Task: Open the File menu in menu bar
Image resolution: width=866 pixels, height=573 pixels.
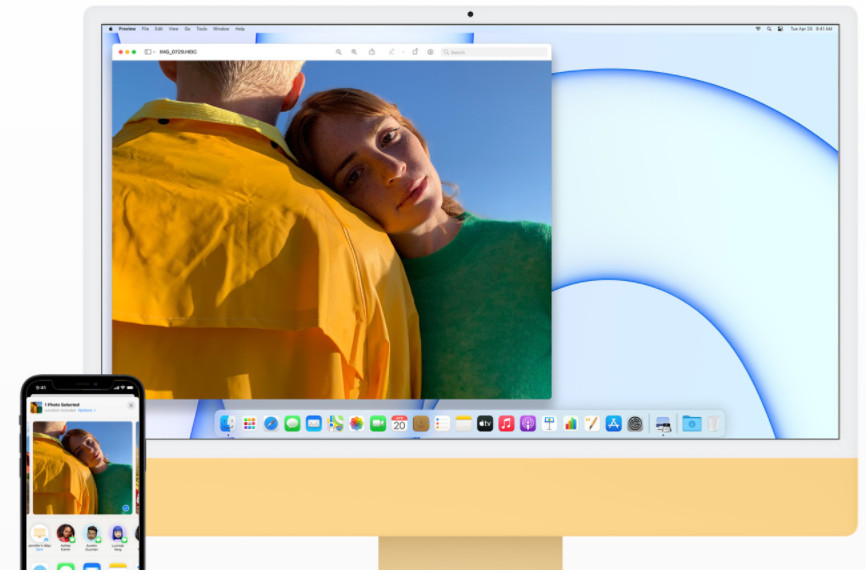Action: pos(145,29)
